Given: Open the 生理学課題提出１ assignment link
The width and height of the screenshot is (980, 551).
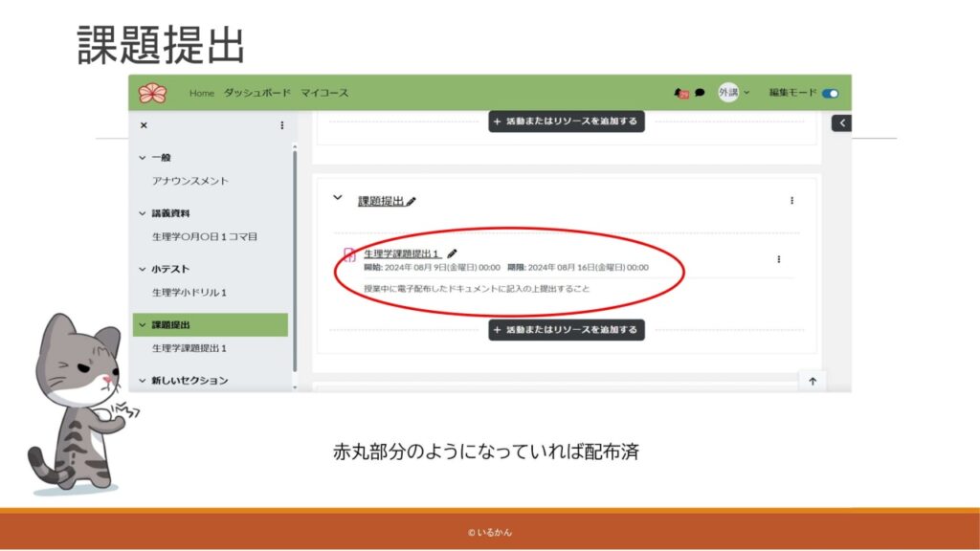Looking at the screenshot, I should point(402,253).
